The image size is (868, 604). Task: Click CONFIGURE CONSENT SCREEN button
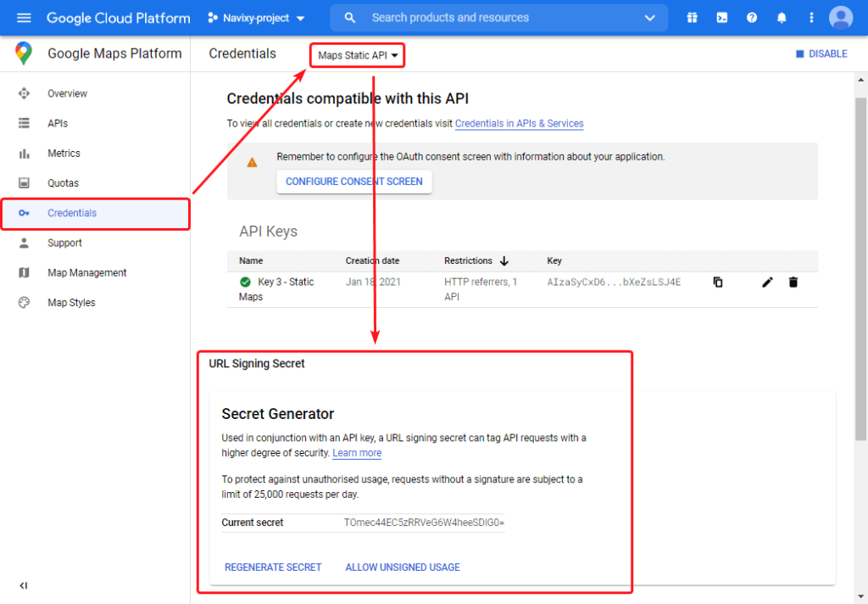[x=354, y=182]
